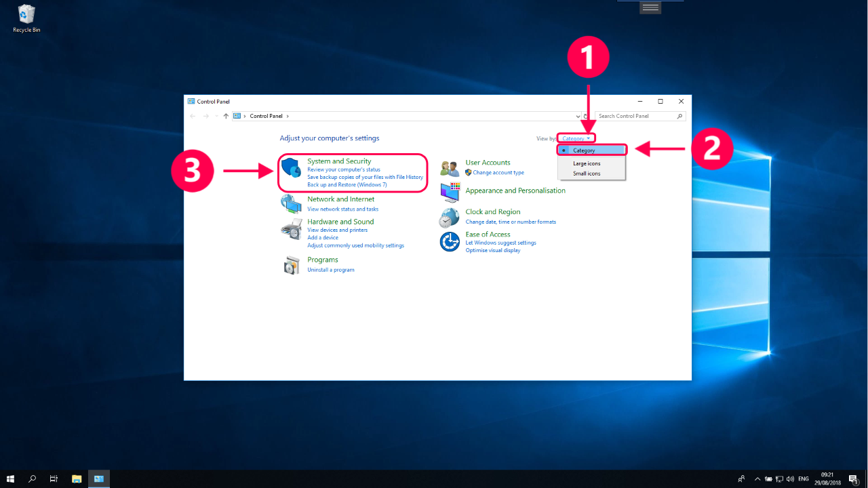Click the Programs category icon
This screenshot has height=488, width=868.
click(292, 265)
